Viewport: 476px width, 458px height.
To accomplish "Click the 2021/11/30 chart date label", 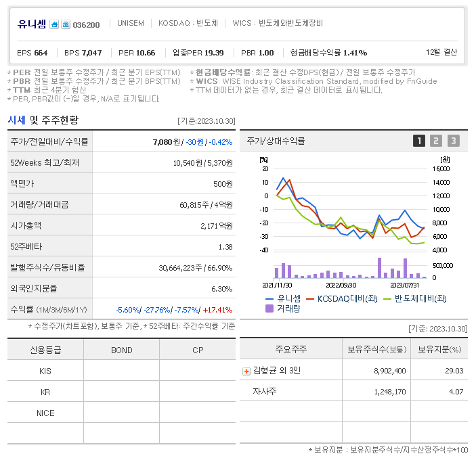I will point(277,285).
